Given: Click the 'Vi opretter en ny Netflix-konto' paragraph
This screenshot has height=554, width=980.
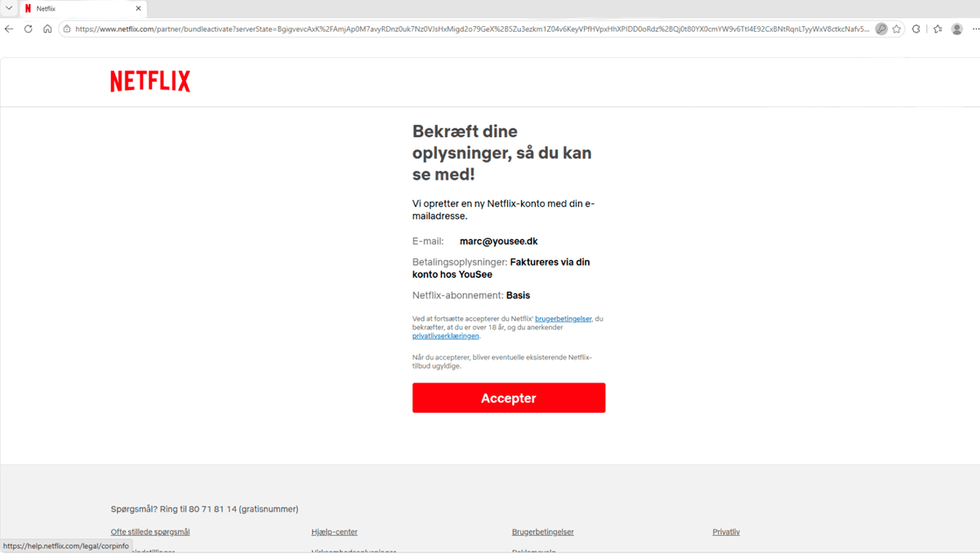Looking at the screenshot, I should pyautogui.click(x=504, y=210).
